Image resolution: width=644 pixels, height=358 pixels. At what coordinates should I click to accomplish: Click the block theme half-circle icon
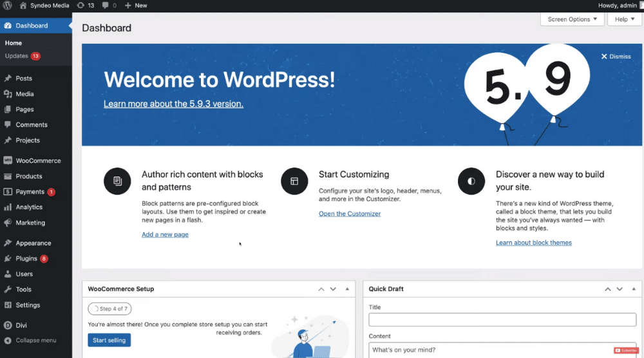[471, 181]
